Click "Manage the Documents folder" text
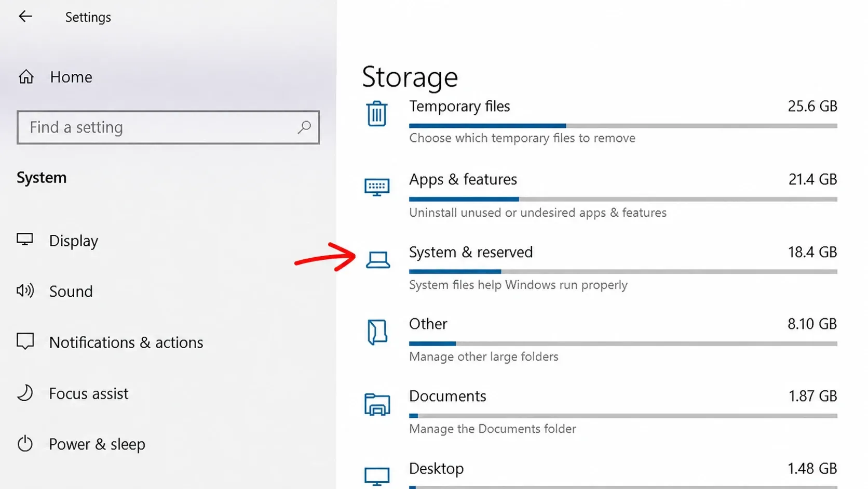Screen dimensions: 868x489 coord(493,429)
